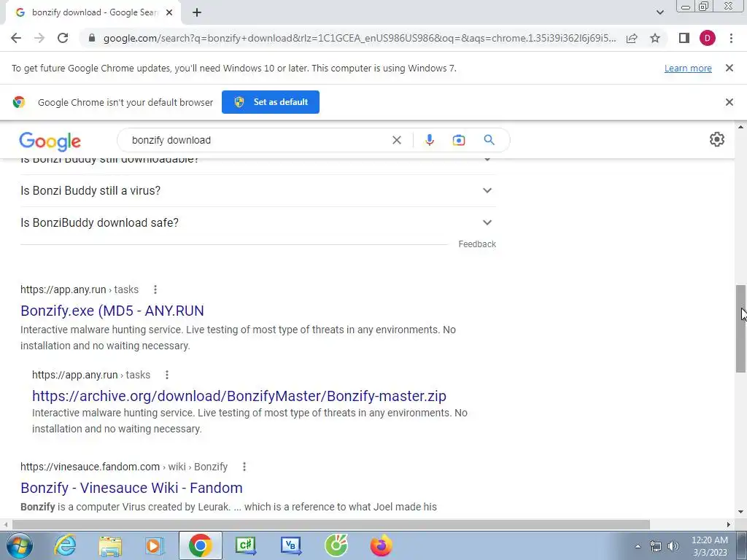The image size is (747, 560).
Task: Expand 'Is Bonzi Buddy still a virus?'
Action: pyautogui.click(x=258, y=190)
